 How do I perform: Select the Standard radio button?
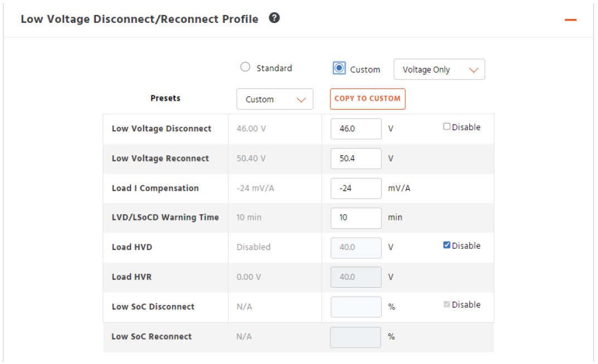click(245, 67)
